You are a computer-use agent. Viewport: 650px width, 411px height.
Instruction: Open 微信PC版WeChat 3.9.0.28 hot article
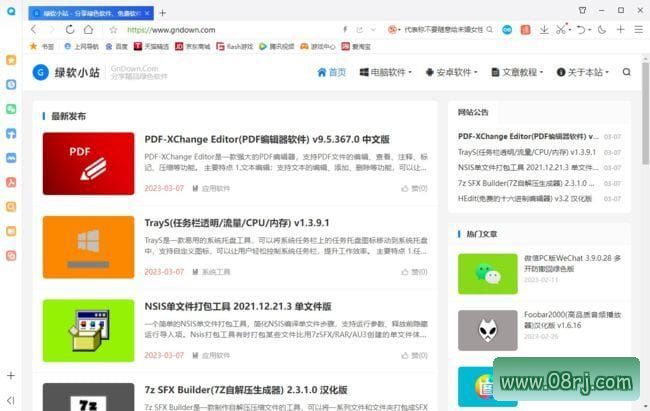(572, 263)
